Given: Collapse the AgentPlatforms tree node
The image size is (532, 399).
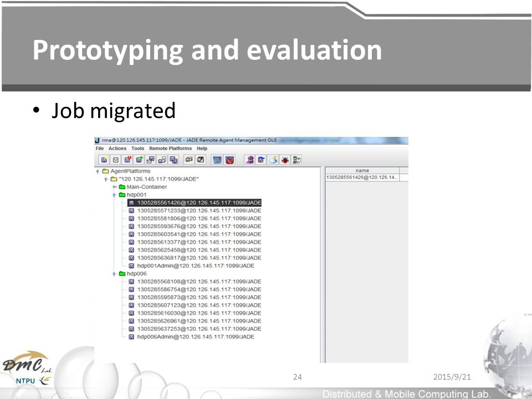Looking at the screenshot, I should click(98, 171).
